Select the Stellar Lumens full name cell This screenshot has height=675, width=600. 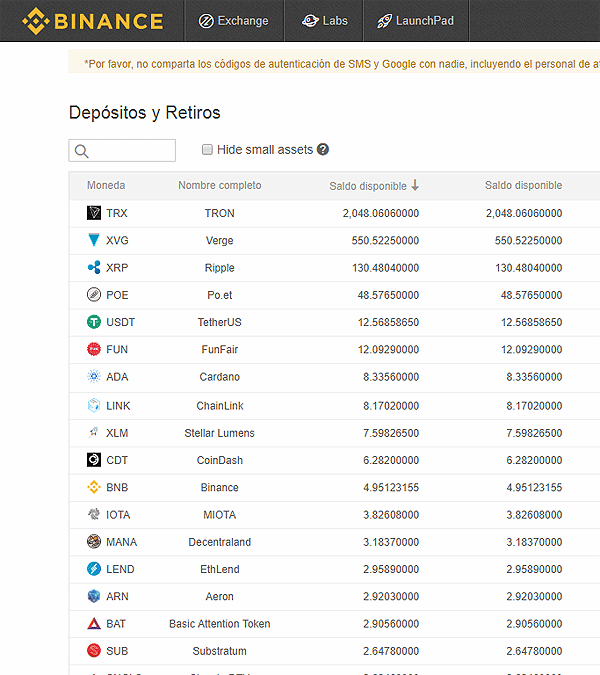point(220,433)
